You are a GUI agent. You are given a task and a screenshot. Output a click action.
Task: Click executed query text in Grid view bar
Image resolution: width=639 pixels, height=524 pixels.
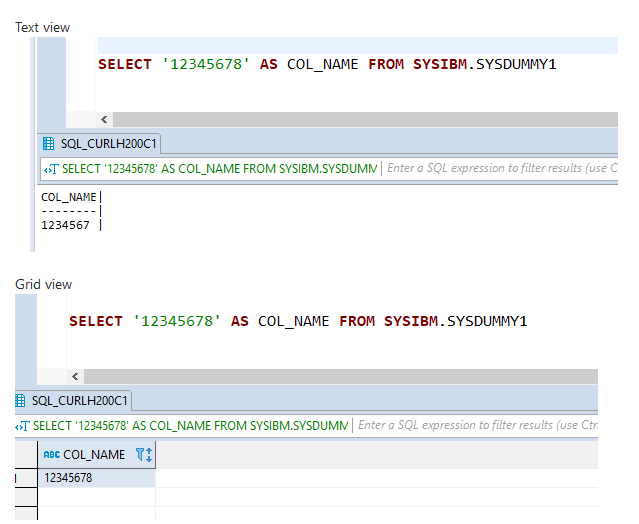point(190,426)
